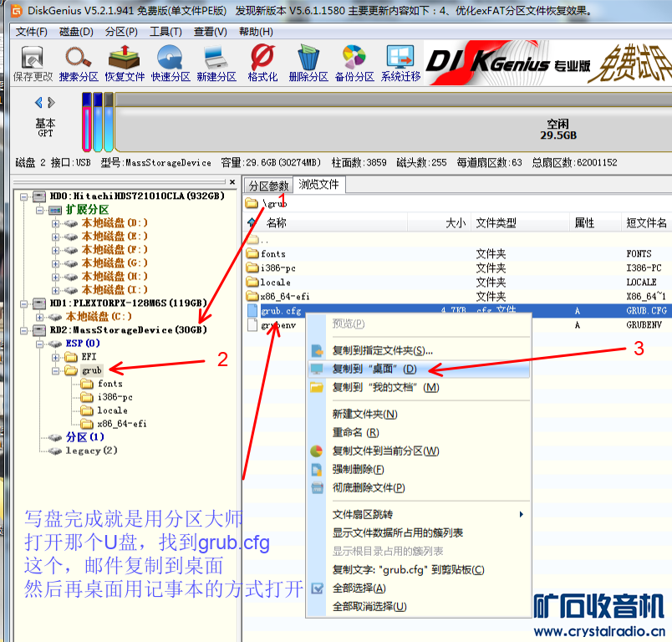This screenshot has height=642, width=672.
Task: Select the Format (格式化) tool
Action: pyautogui.click(x=262, y=64)
